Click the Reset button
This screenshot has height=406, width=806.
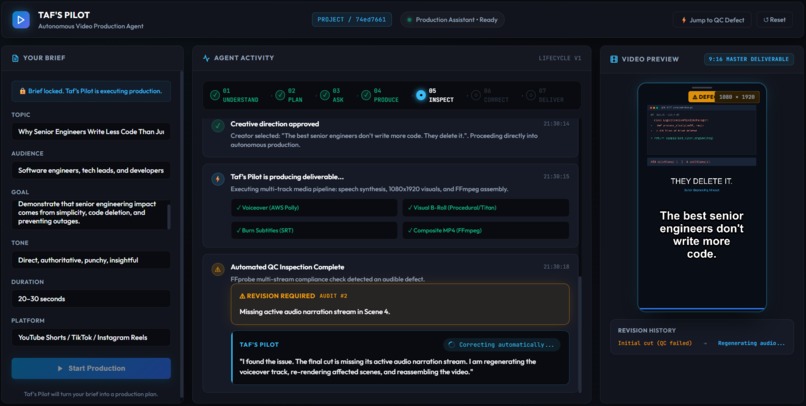click(774, 20)
